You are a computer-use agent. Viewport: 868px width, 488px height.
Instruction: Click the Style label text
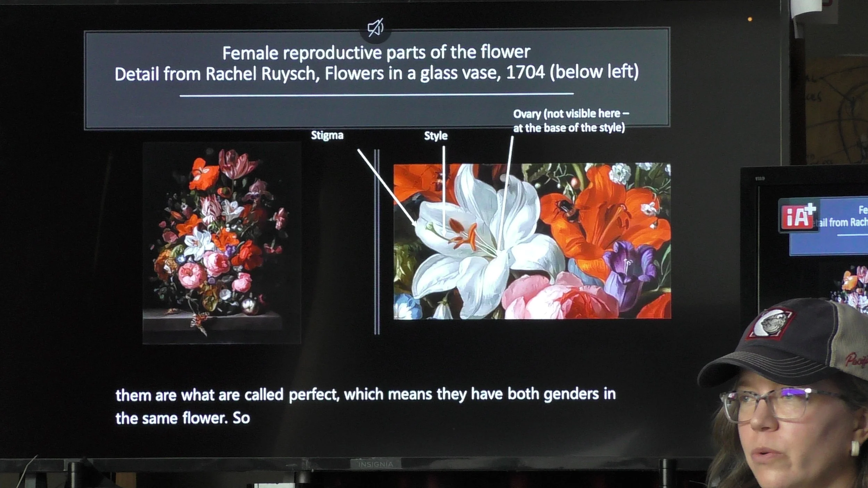pos(435,136)
